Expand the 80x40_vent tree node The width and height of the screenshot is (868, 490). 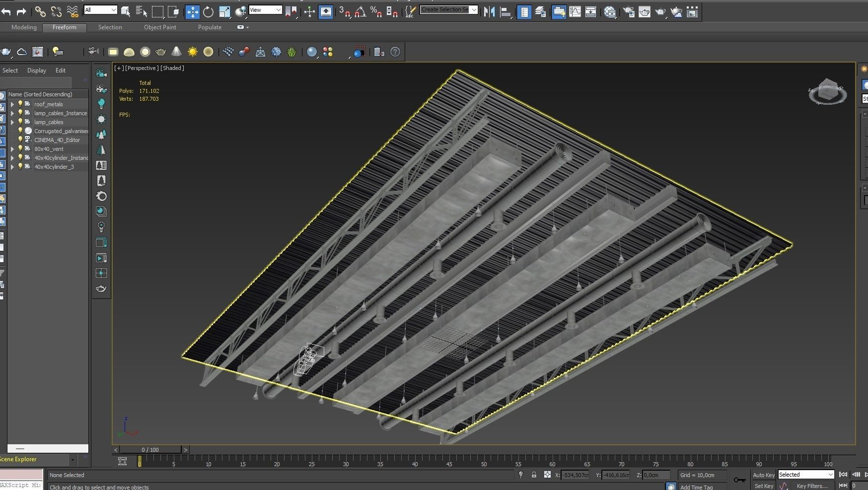(12, 149)
